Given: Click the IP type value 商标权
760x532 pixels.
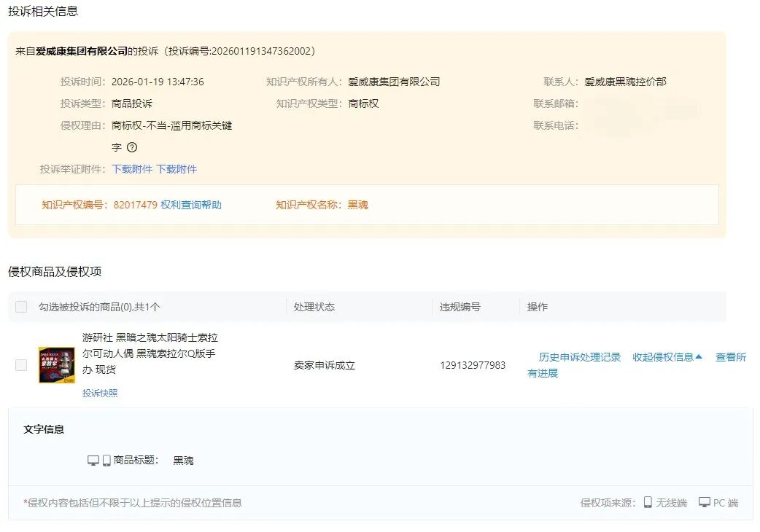Looking at the screenshot, I should point(363,103).
